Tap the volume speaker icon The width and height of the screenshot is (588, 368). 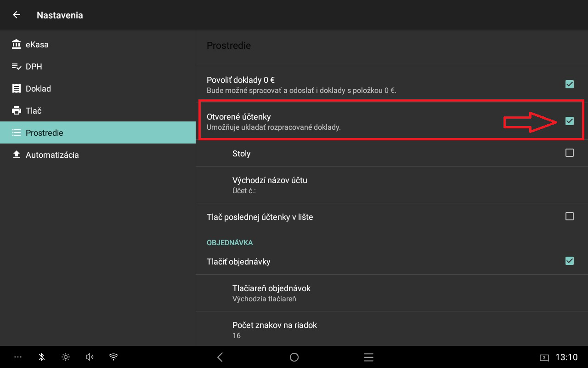point(90,357)
